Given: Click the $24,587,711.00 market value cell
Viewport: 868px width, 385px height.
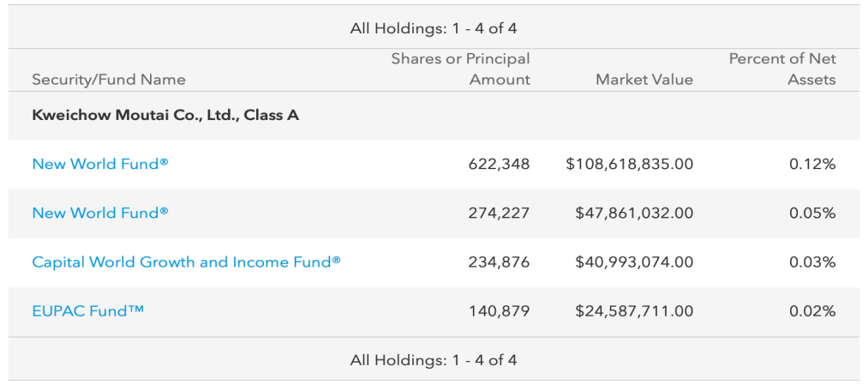Looking at the screenshot, I should 634,310.
